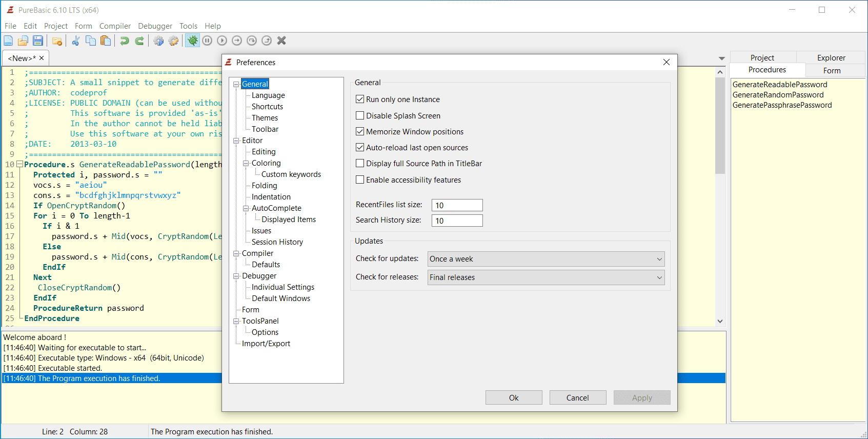Click the Kill Program X icon
This screenshot has width=868, height=439.
point(281,41)
